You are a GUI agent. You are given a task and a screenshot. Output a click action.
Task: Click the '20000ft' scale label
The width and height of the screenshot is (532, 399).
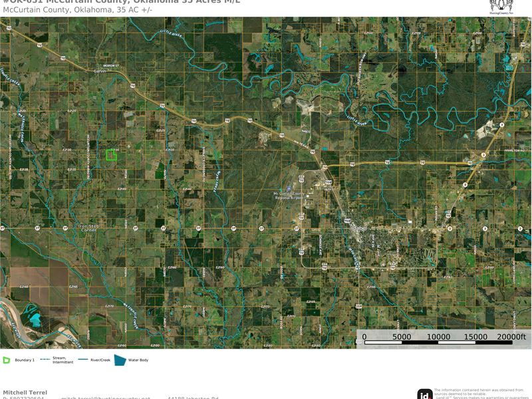pyautogui.click(x=511, y=336)
